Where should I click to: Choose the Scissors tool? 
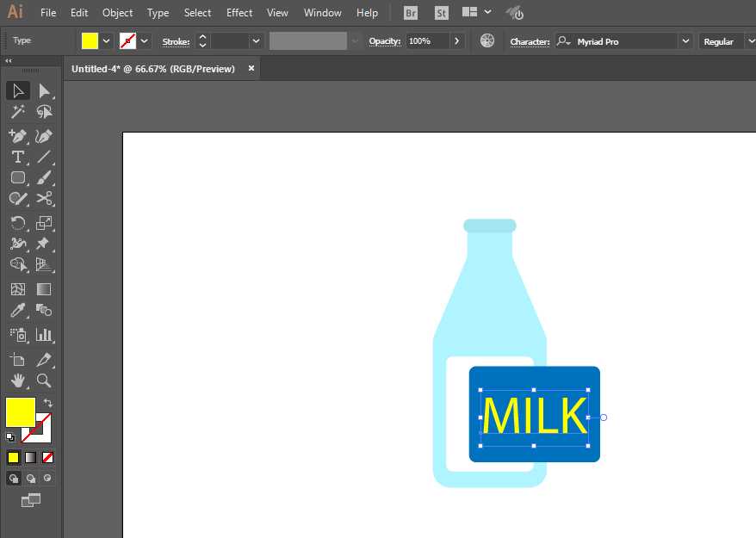(44, 198)
